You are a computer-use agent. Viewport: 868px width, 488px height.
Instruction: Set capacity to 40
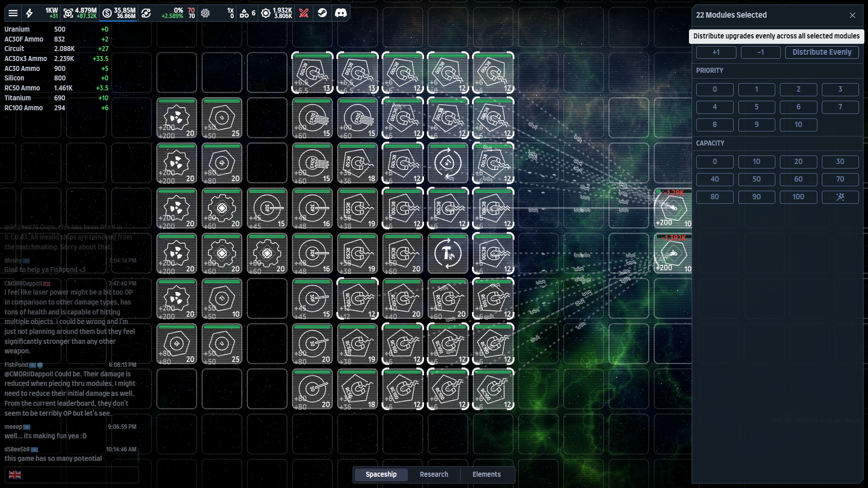click(x=715, y=179)
